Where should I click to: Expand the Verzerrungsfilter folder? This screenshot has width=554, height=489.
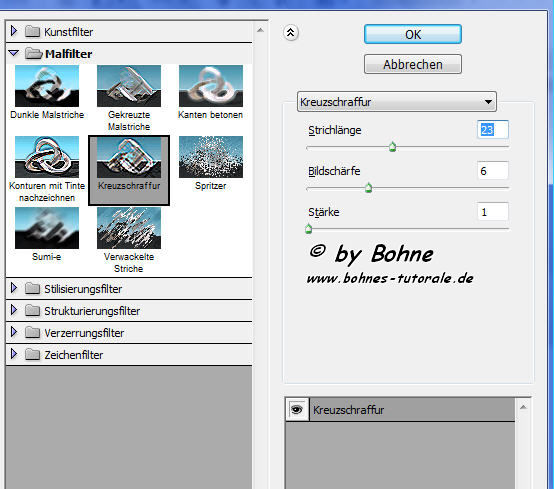click(14, 332)
